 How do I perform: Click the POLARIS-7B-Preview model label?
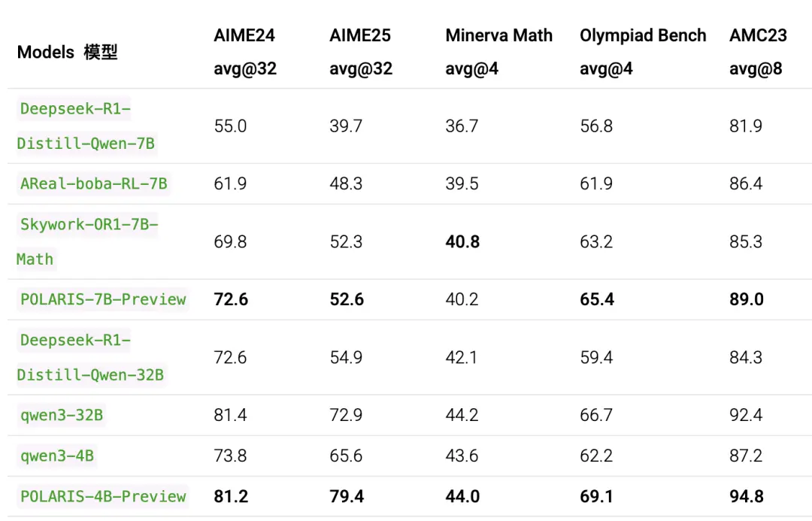click(x=102, y=299)
